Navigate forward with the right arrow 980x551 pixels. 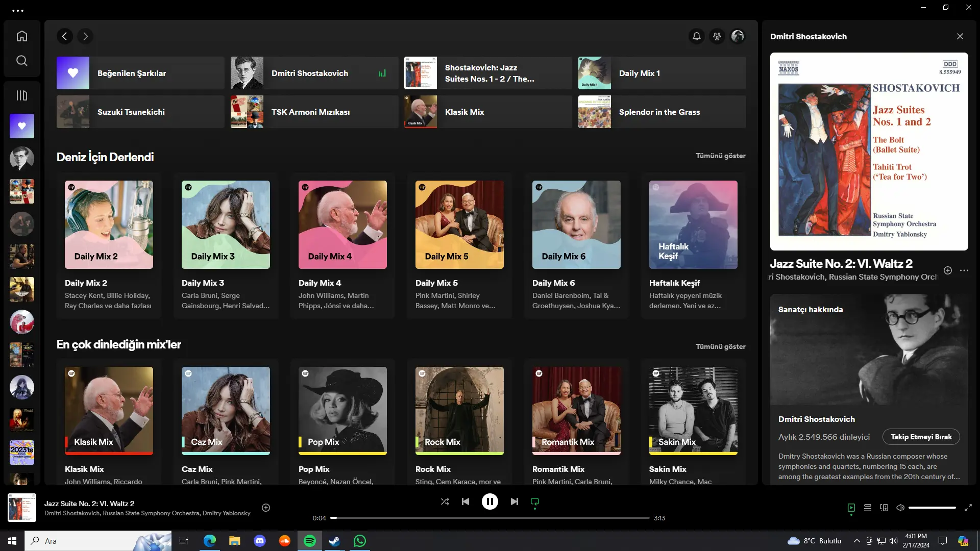(x=85, y=36)
